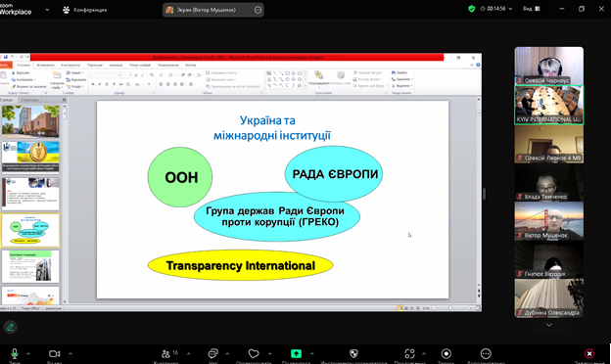Expand arrow next to participants icon

coord(189,354)
